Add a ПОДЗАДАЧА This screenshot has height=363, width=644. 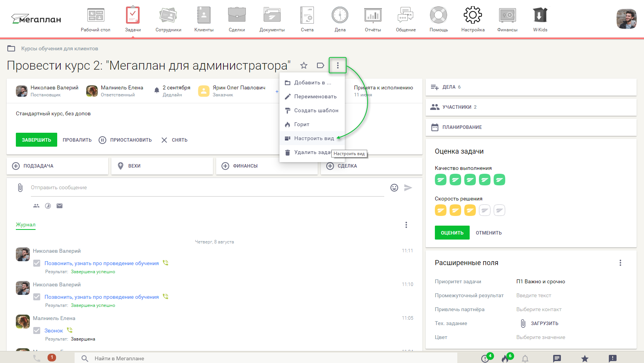pyautogui.click(x=57, y=166)
